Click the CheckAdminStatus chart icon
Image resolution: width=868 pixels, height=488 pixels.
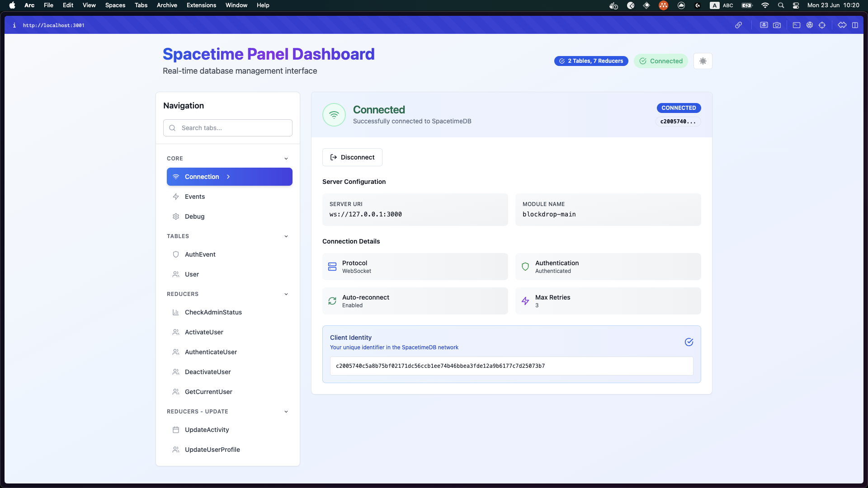[x=176, y=312]
